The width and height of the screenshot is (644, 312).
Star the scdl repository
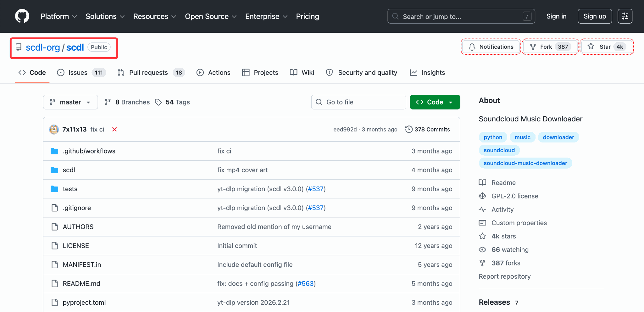607,47
